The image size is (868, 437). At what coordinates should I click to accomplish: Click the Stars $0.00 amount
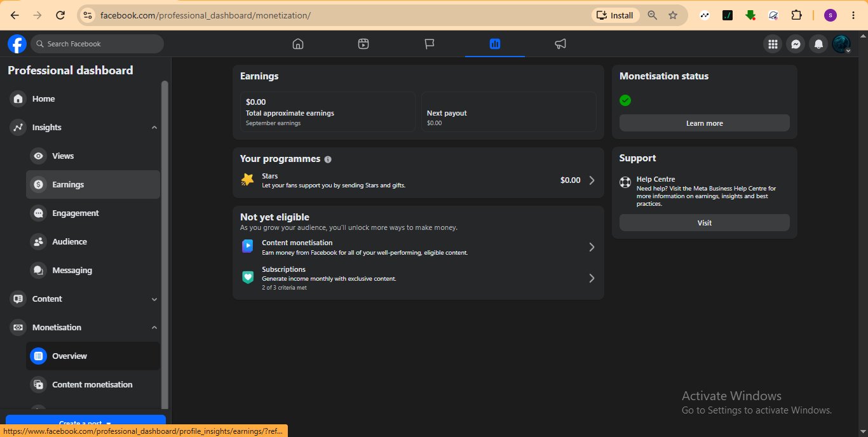571,180
